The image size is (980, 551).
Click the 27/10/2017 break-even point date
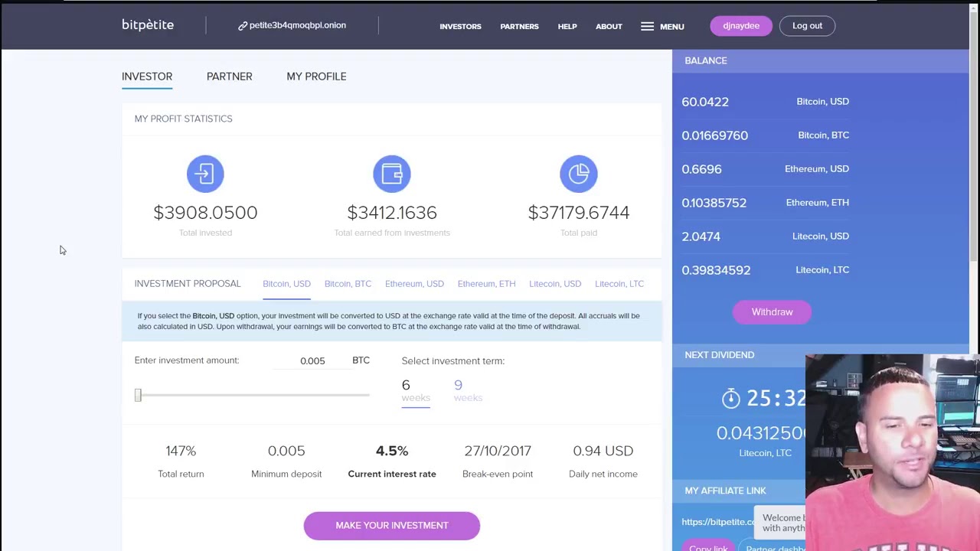point(498,451)
